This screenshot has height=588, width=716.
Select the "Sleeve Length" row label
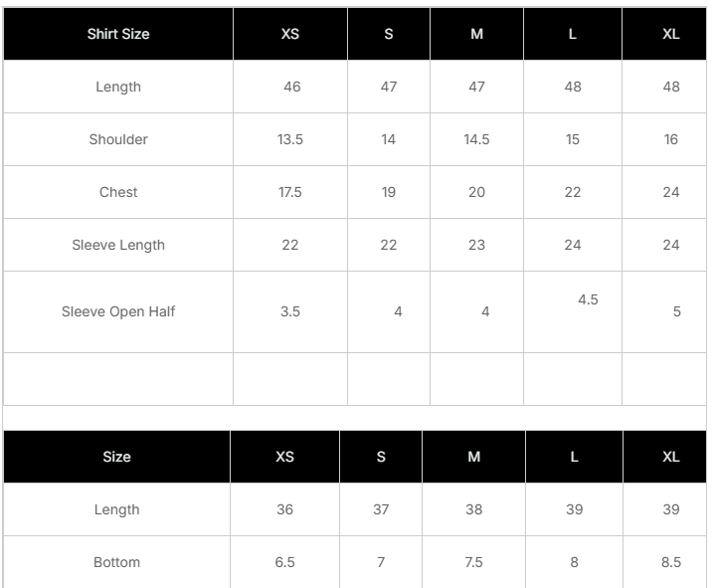(118, 245)
